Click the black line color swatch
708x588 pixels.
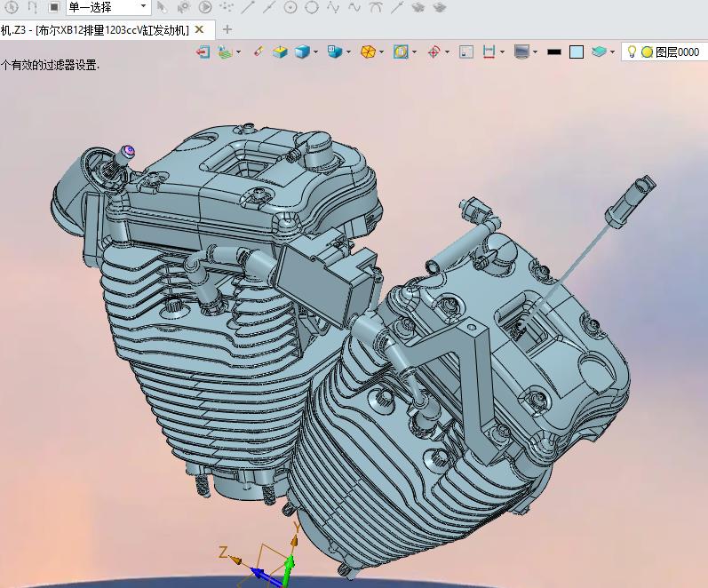click(554, 52)
